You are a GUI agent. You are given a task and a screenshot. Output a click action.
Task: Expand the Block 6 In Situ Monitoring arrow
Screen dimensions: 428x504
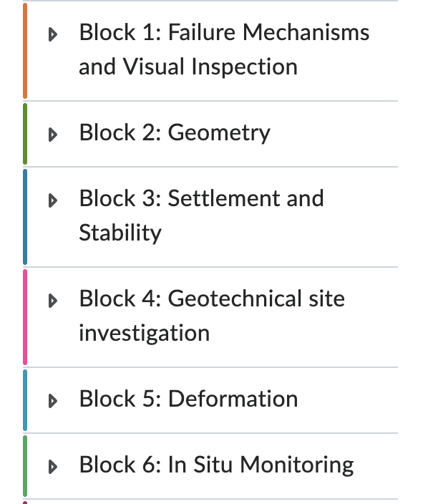click(53, 467)
